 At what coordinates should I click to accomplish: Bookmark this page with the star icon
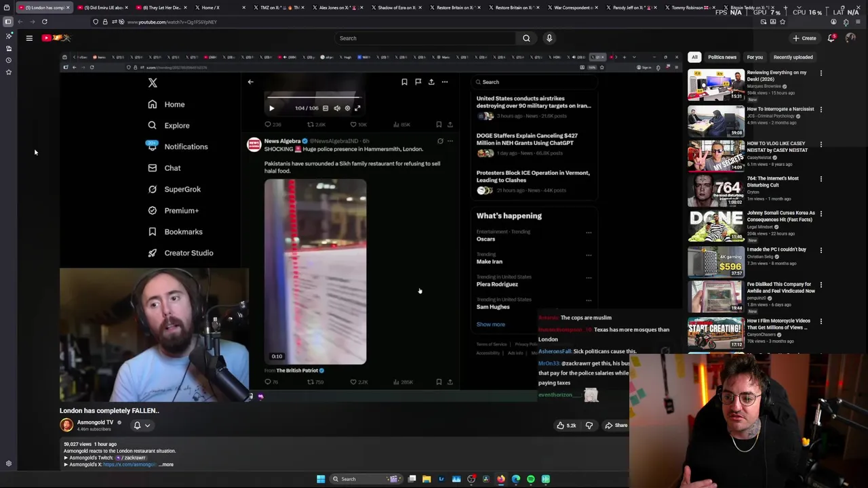(x=782, y=22)
